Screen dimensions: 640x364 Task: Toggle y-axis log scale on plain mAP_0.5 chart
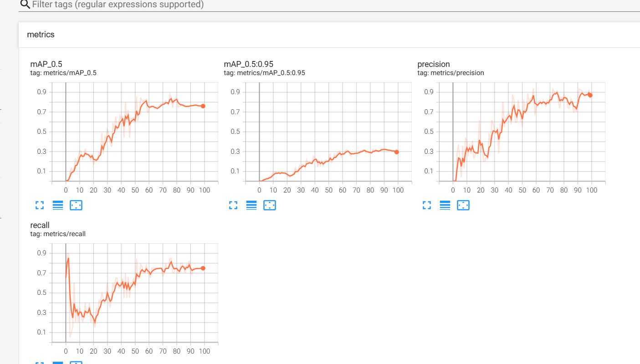click(x=58, y=205)
